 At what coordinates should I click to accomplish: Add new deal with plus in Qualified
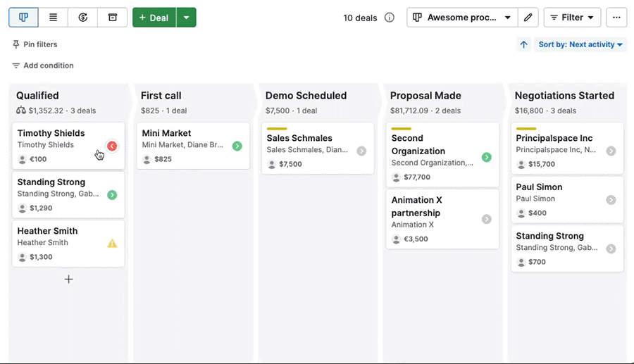click(x=68, y=280)
